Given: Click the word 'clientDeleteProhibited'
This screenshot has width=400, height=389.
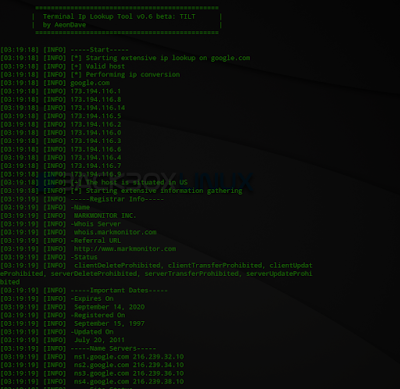Looking at the screenshot, I should [117, 266].
